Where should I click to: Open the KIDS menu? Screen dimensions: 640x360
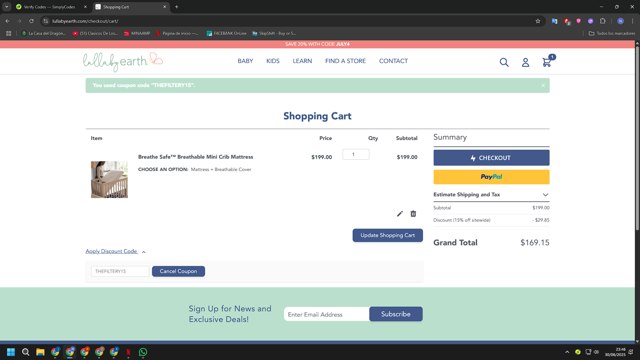(273, 61)
